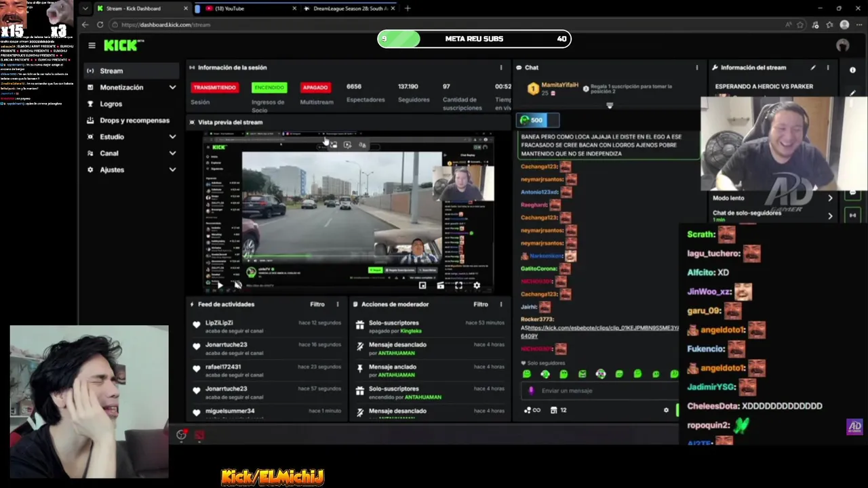Click the chat message input field
The height and width of the screenshot is (488, 868).
(600, 390)
